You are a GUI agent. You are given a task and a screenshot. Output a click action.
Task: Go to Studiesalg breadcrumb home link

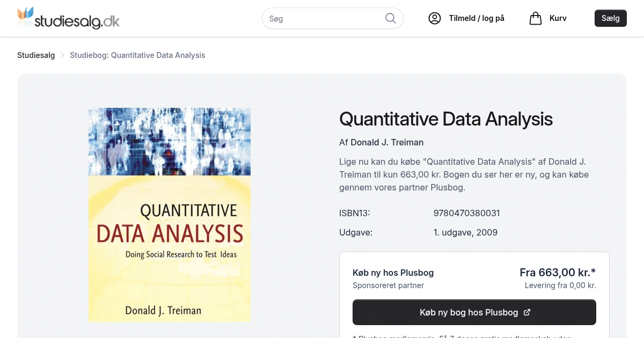[x=36, y=55]
